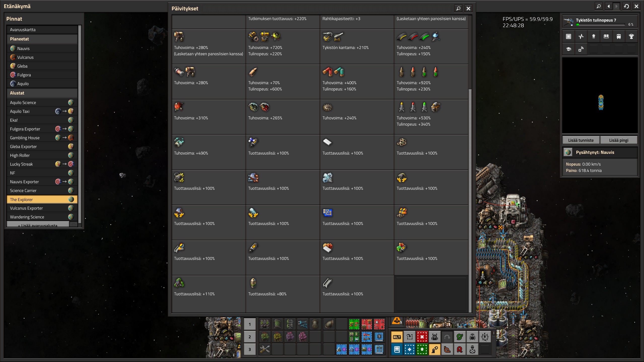The width and height of the screenshot is (644, 362).
Task: Select the Vulcanus planet surface
Action: (x=42, y=57)
